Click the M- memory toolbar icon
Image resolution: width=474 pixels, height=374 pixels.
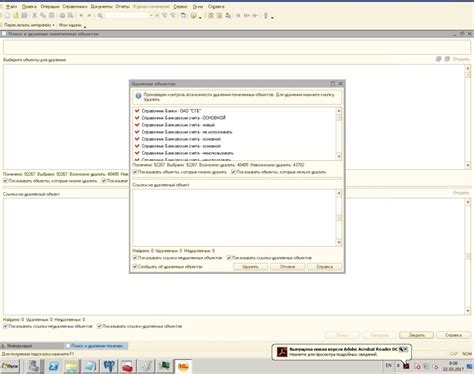pos(255,15)
